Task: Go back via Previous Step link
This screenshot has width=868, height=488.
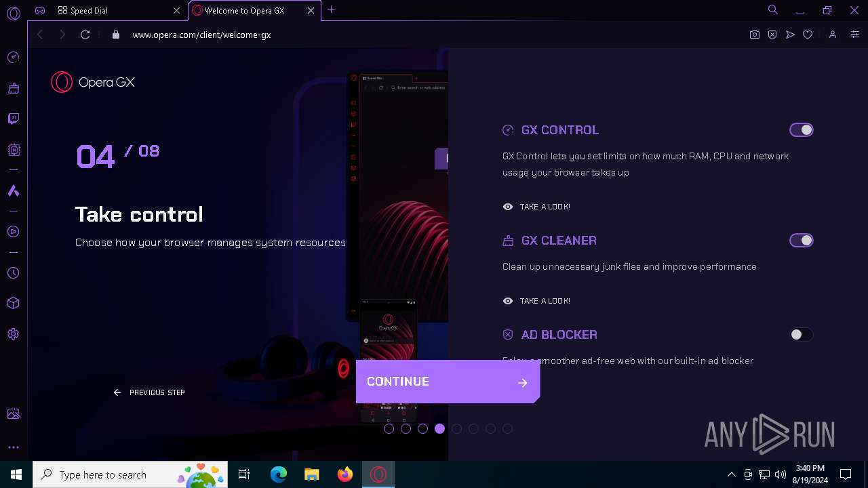Action: click(x=149, y=392)
